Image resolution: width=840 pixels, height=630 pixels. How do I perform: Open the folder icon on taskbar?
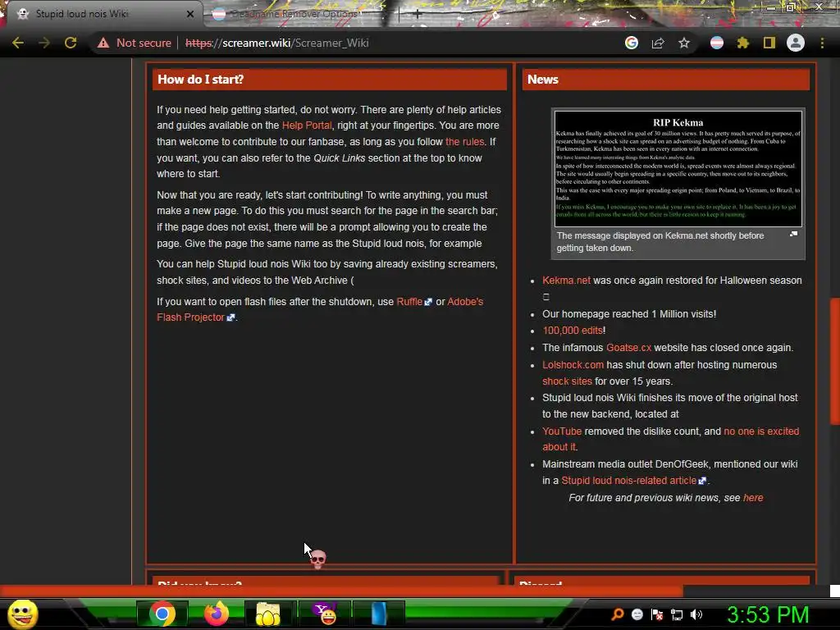pyautogui.click(x=268, y=614)
